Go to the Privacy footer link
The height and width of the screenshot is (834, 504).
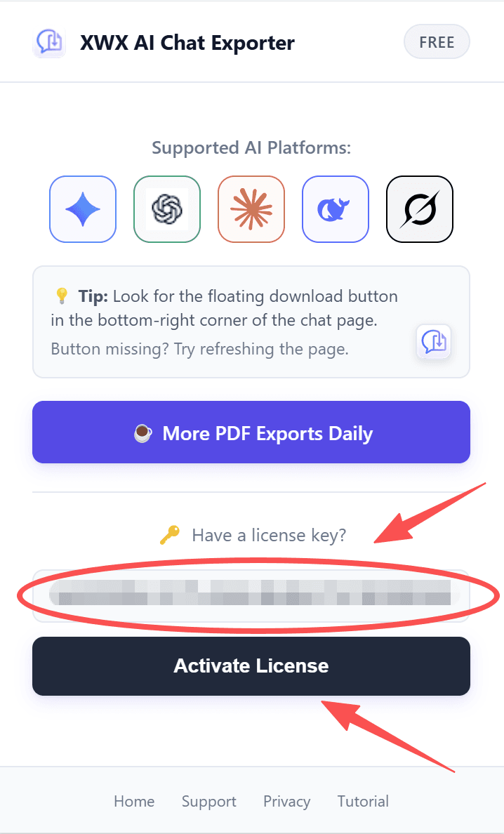click(286, 801)
